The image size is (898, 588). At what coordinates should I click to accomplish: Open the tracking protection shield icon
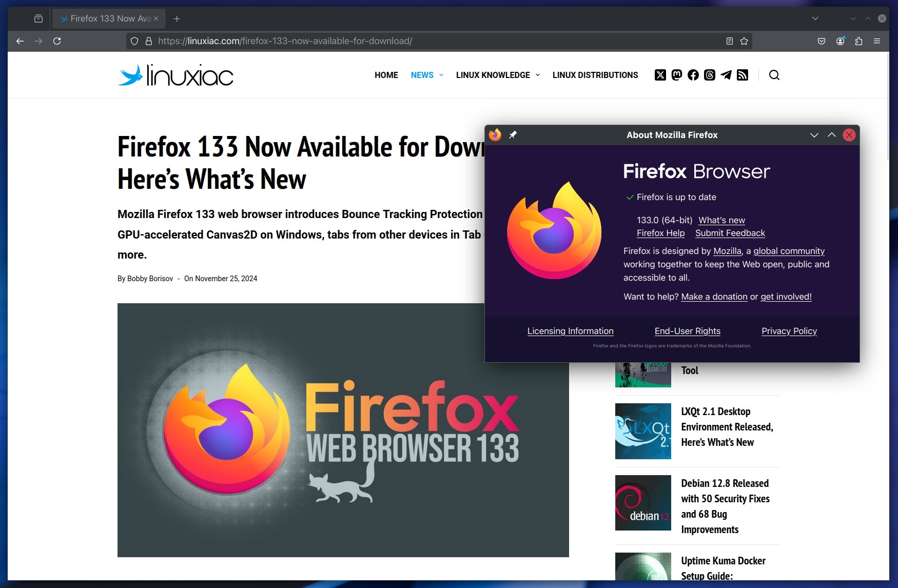[x=134, y=41]
